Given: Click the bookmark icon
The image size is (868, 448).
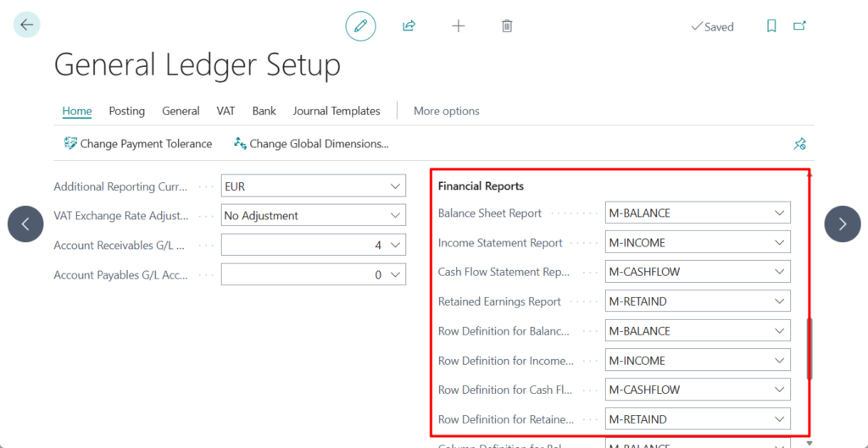Looking at the screenshot, I should click(x=771, y=26).
